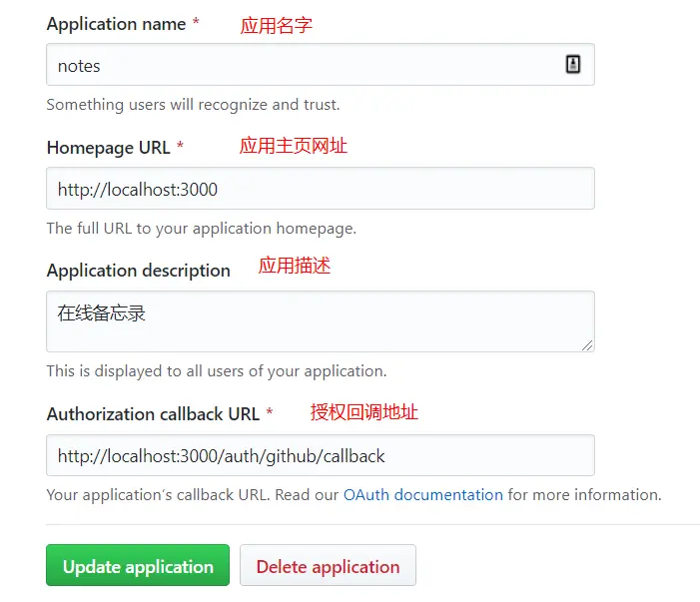Focus the Application name input containing notes
The image size is (700, 602).
[321, 64]
